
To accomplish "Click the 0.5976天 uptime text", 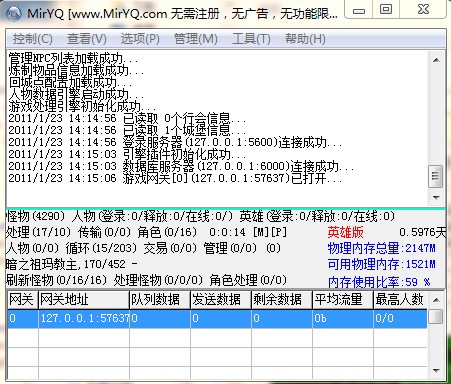I will click(423, 232).
